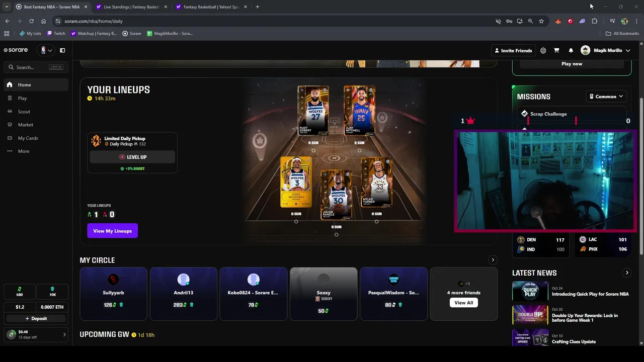Click the Sorare logo
This screenshot has width=644, height=362.
click(16, 50)
